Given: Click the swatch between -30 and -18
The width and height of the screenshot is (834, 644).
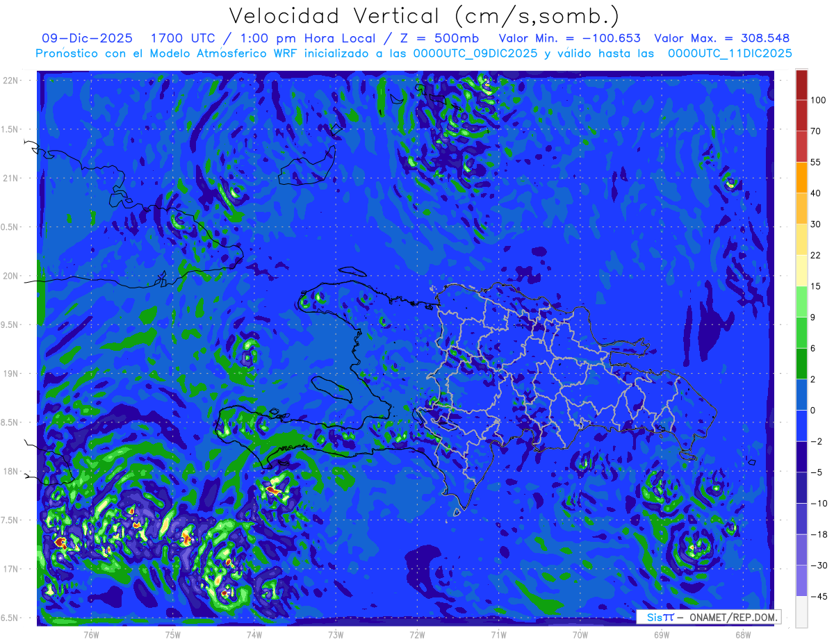Looking at the screenshot, I should [x=801, y=550].
